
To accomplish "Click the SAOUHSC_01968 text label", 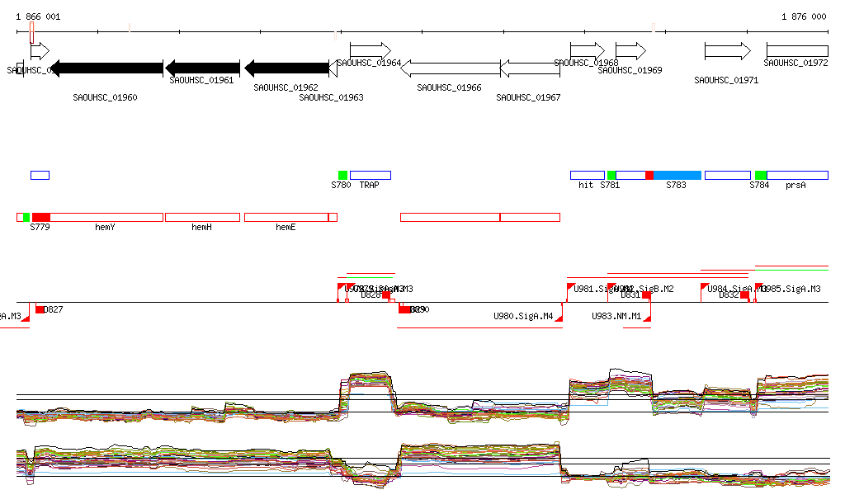I will coord(587,63).
